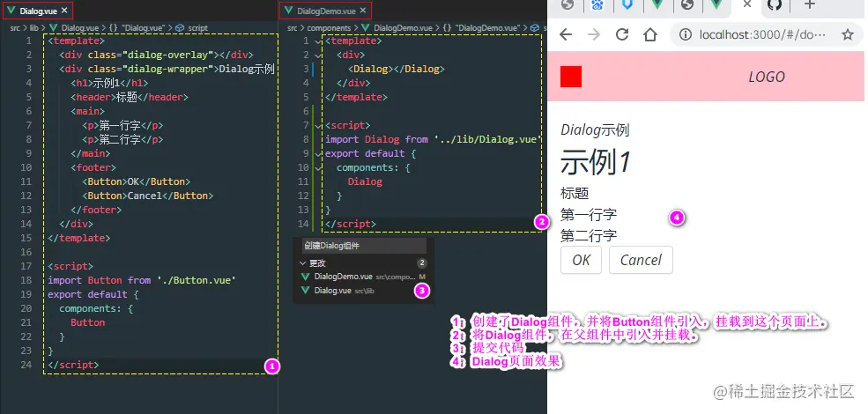Click the import Button line in Dialog.vue
The width and height of the screenshot is (868, 414).
[x=142, y=280]
